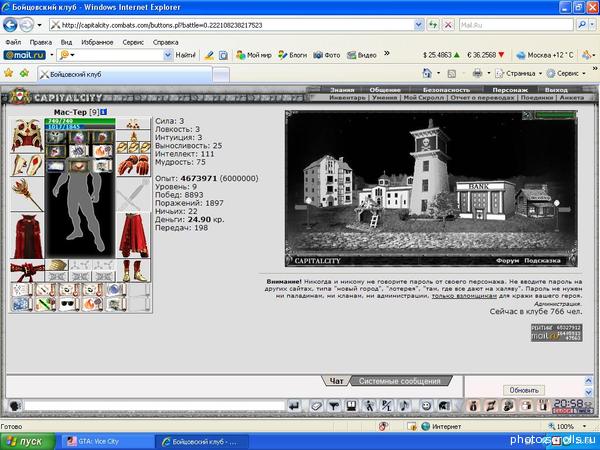Click the Обновить refresh button
Viewport: 600px width, 450px height.
(524, 390)
